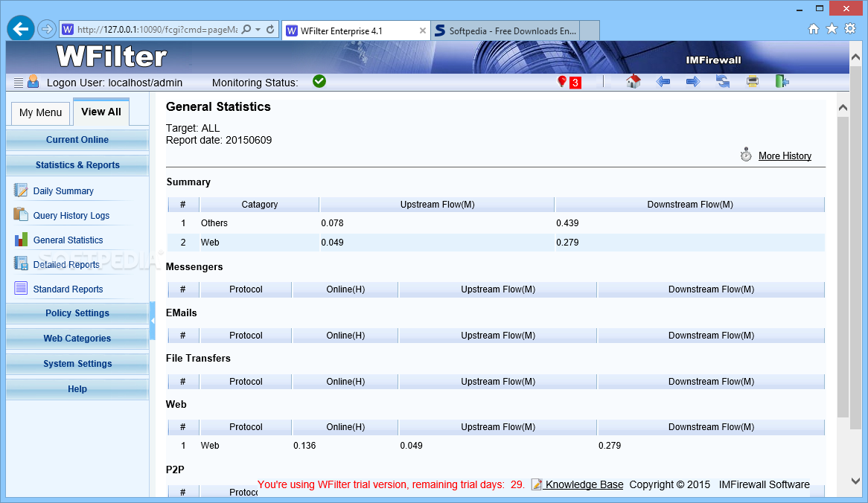Click the red alert count badge 3
The image size is (868, 503).
click(x=575, y=83)
